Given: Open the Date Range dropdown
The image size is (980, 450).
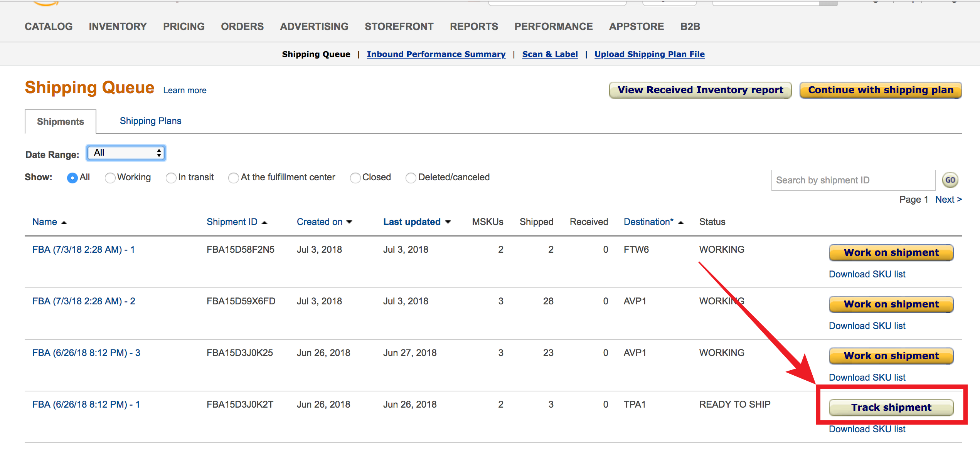Looking at the screenshot, I should pyautogui.click(x=126, y=153).
